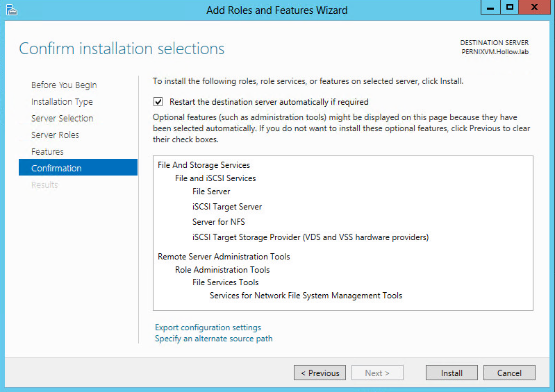
Task: Cancel the wizard
Action: (x=509, y=373)
